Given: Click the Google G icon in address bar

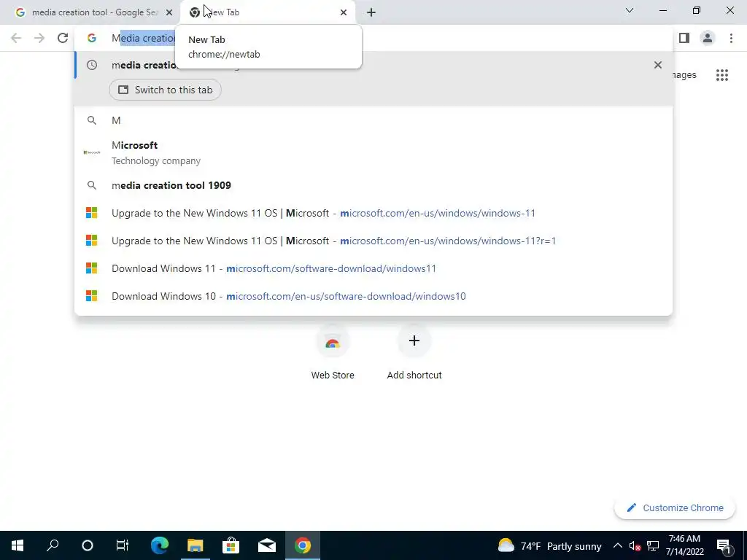Looking at the screenshot, I should point(92,38).
